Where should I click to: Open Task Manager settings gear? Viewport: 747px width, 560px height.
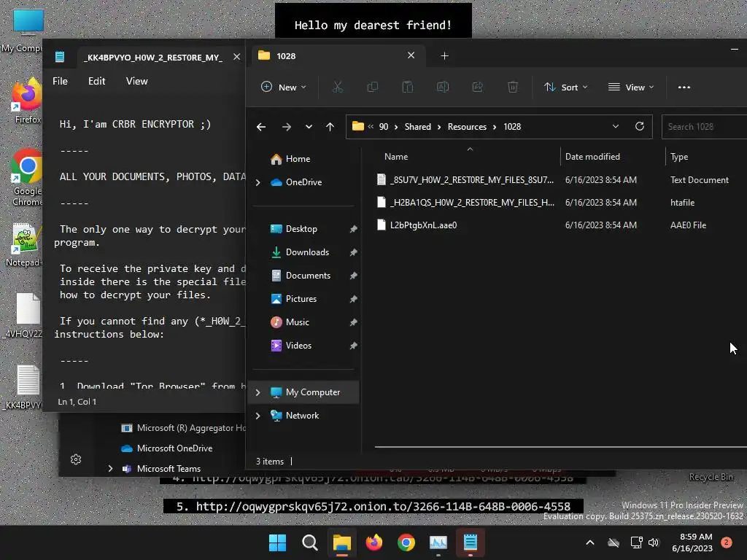(76, 459)
